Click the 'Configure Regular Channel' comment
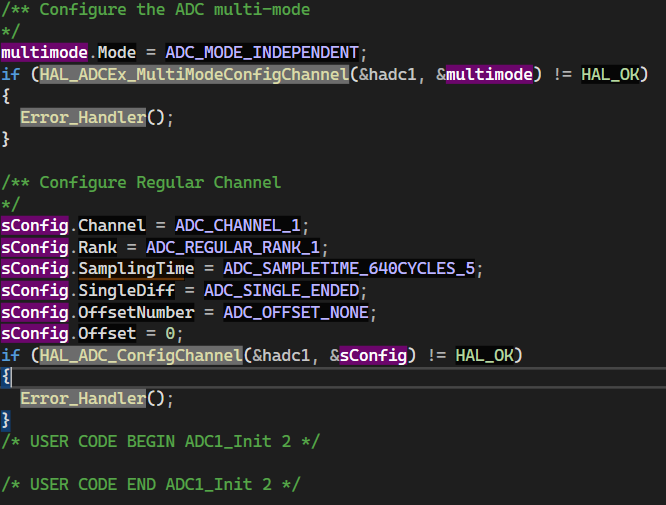Viewport: 666px width, 505px height. 141,183
